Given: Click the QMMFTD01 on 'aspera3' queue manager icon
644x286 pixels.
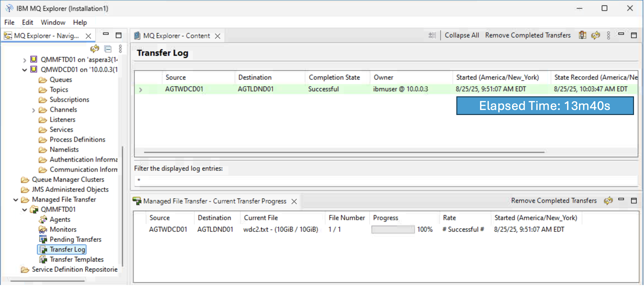Looking at the screenshot, I should click(34, 59).
